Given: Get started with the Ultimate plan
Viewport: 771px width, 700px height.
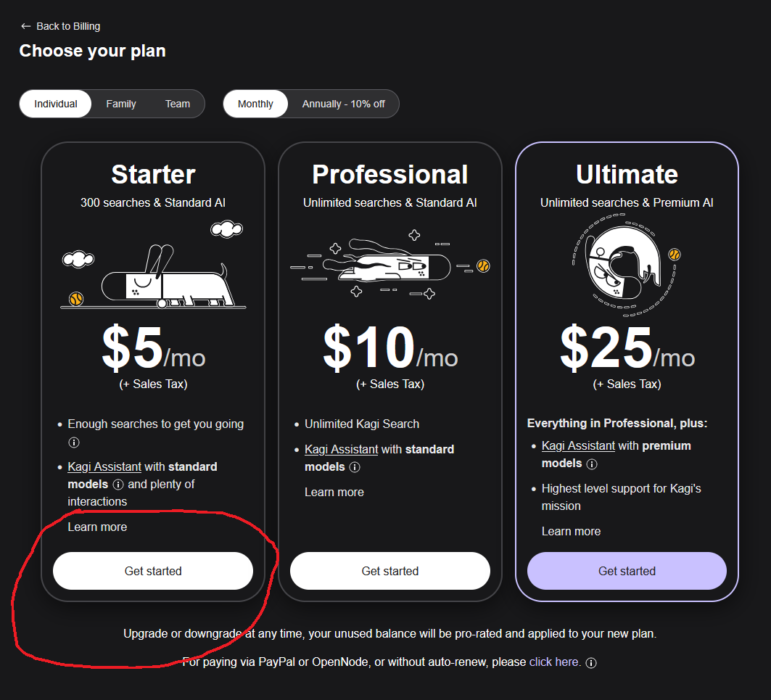Looking at the screenshot, I should (x=627, y=571).
